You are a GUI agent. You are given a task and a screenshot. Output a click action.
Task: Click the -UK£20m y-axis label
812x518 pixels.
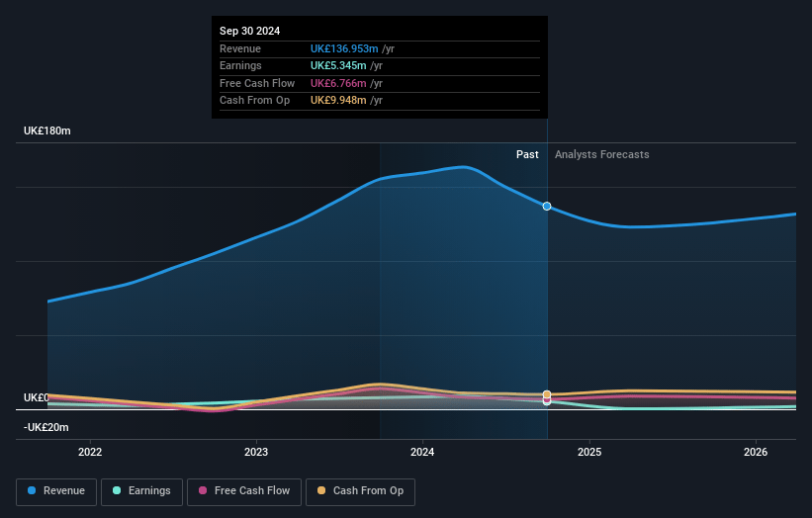pos(46,427)
